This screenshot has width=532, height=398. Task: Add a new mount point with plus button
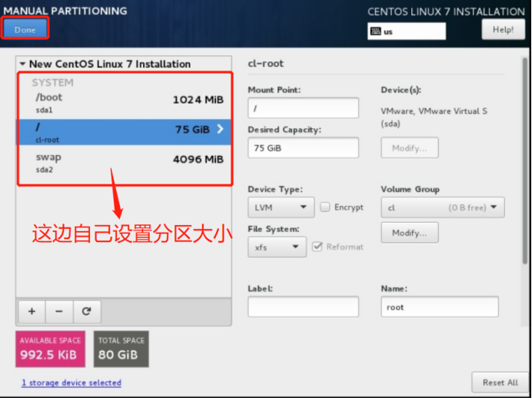click(x=32, y=311)
